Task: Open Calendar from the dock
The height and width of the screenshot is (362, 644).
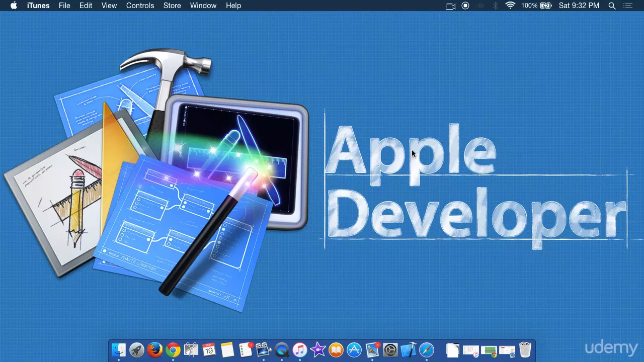Action: tap(209, 350)
